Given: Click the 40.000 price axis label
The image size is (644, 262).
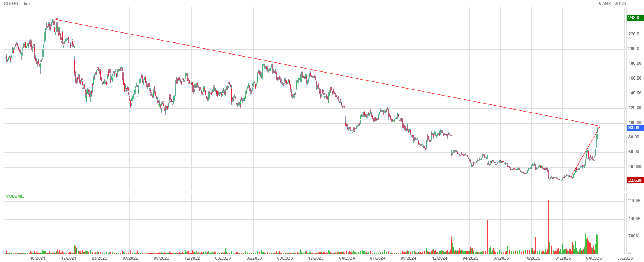Looking at the screenshot, I should [x=635, y=166].
